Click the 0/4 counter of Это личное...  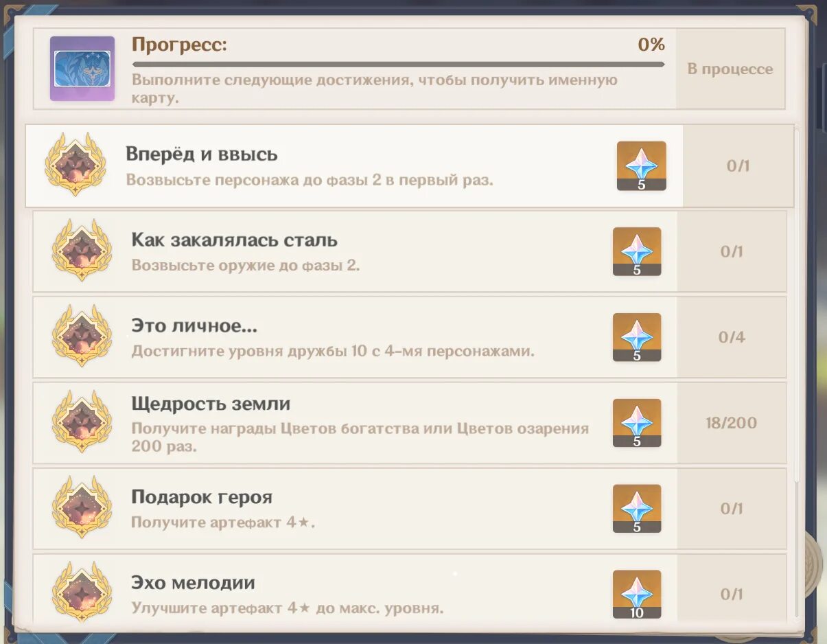pyautogui.click(x=732, y=337)
